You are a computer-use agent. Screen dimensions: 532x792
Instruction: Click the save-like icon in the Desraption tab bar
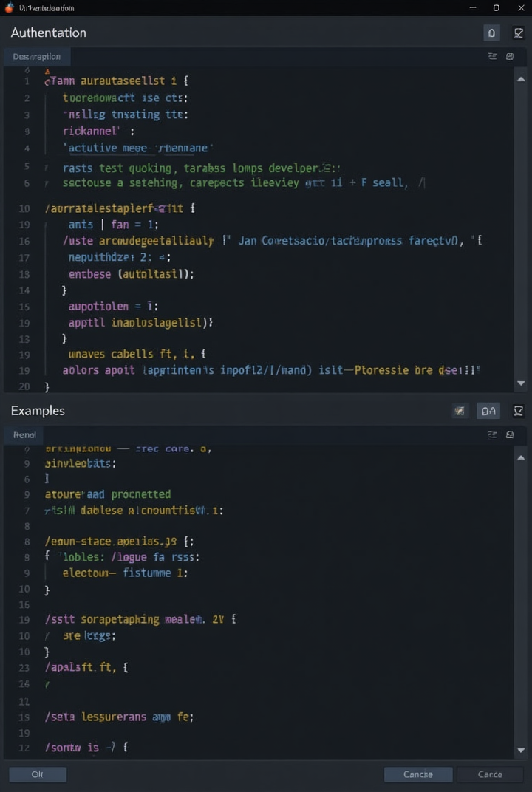tap(510, 57)
